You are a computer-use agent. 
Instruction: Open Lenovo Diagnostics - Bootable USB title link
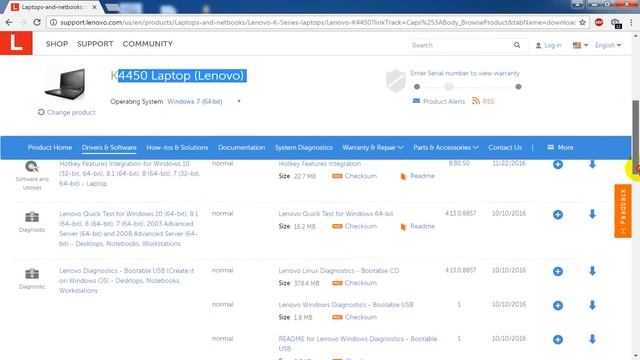click(x=127, y=280)
